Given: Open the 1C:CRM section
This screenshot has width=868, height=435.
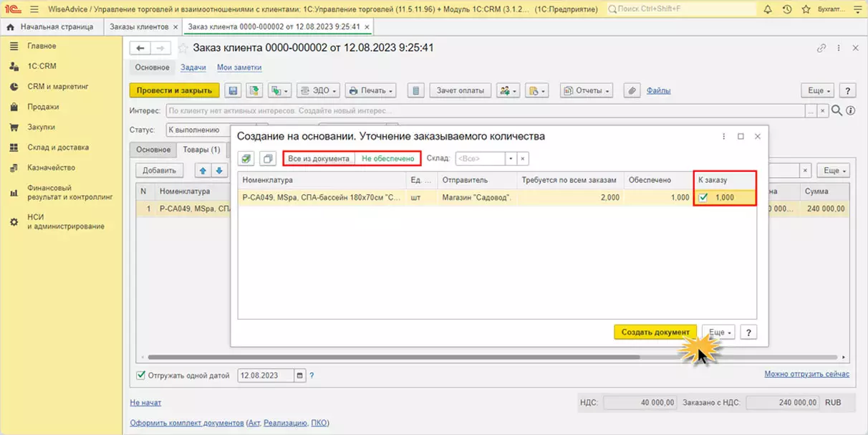Looking at the screenshot, I should point(42,66).
